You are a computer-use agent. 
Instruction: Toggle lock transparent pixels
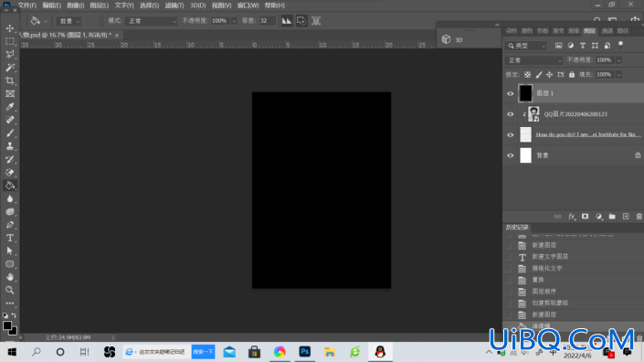[x=527, y=75]
